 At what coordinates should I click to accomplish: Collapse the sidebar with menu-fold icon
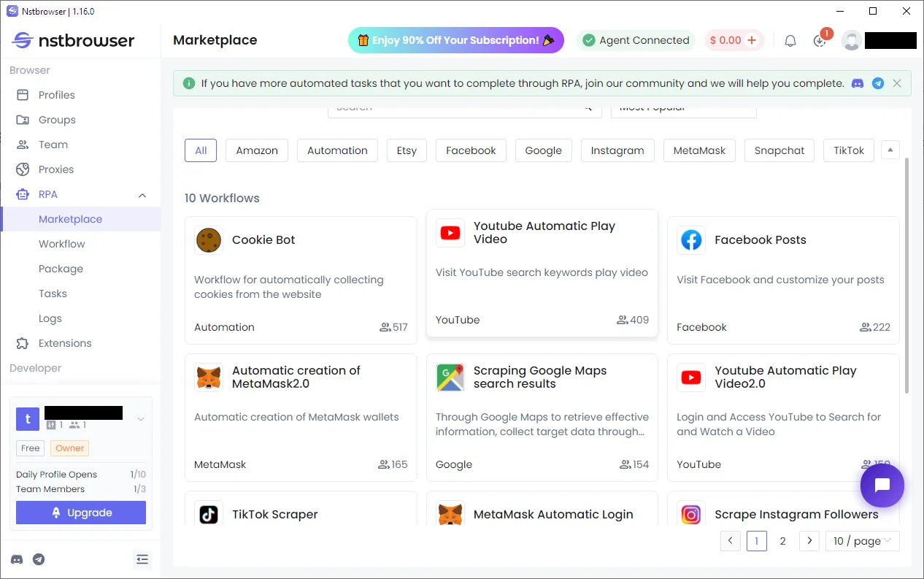[142, 559]
